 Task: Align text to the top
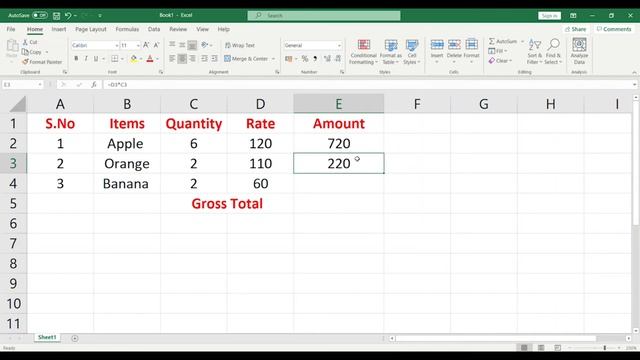pos(172,45)
